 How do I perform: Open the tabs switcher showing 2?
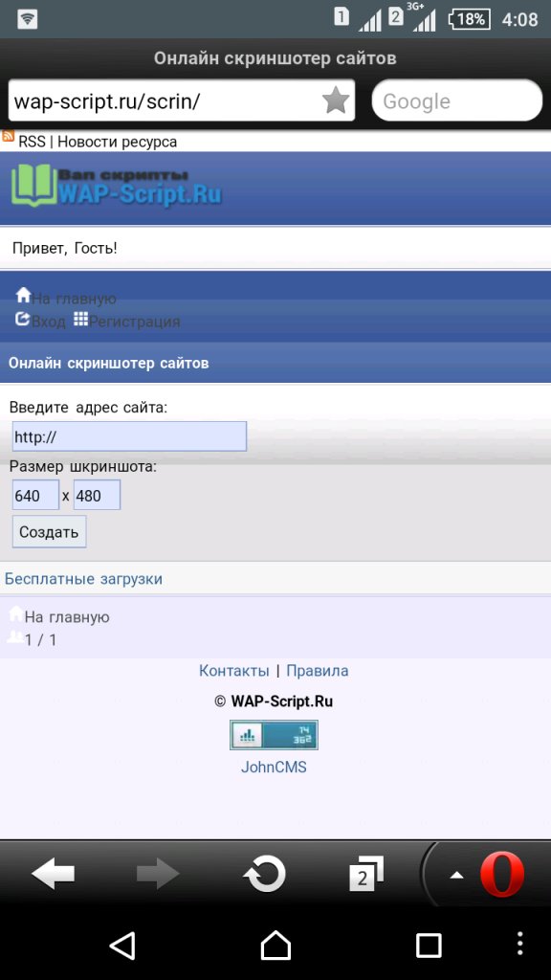(x=365, y=874)
